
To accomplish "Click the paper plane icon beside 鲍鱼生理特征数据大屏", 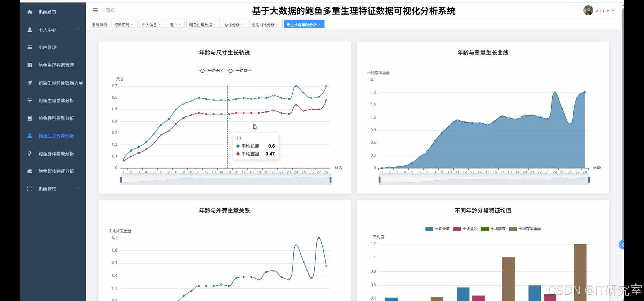I will (30, 83).
